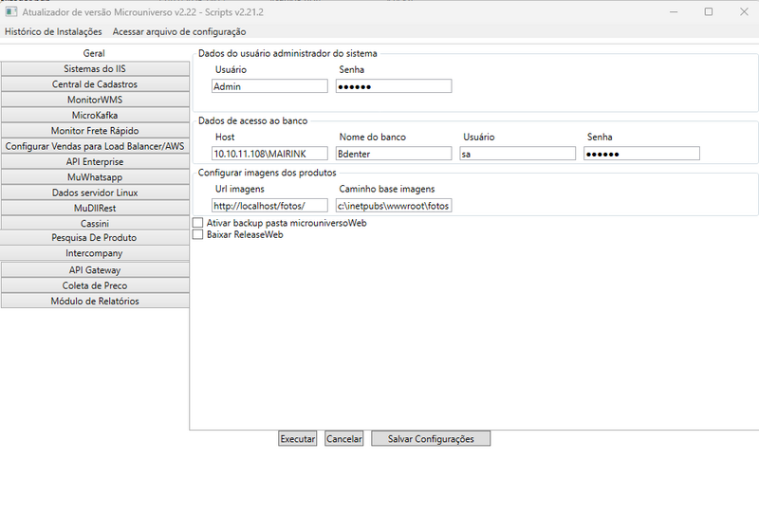Screen dimensions: 759x532
Task: Focus the Nome do banco field
Action: [x=394, y=154]
